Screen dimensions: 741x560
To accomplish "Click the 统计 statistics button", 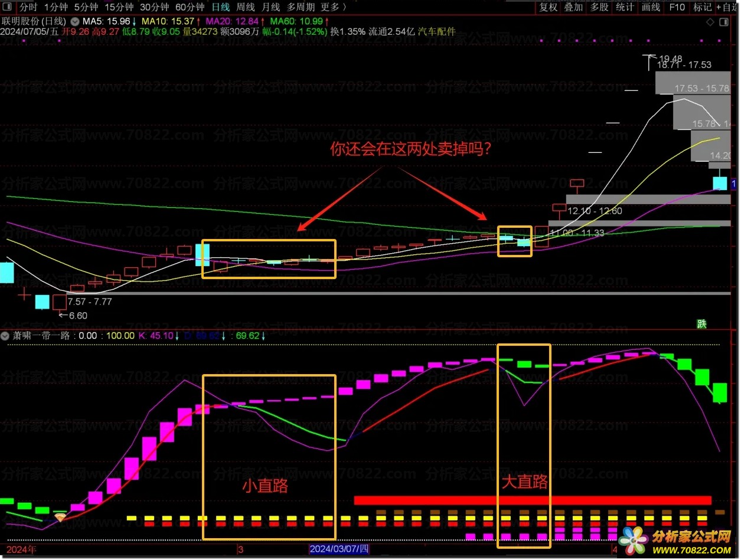I will tap(625, 7).
